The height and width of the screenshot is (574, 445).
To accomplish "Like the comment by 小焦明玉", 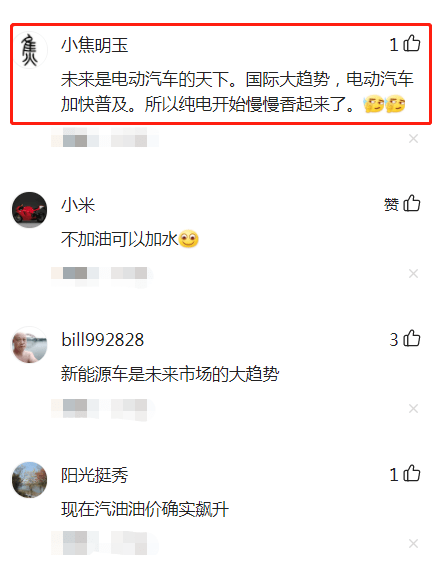I will (x=412, y=44).
